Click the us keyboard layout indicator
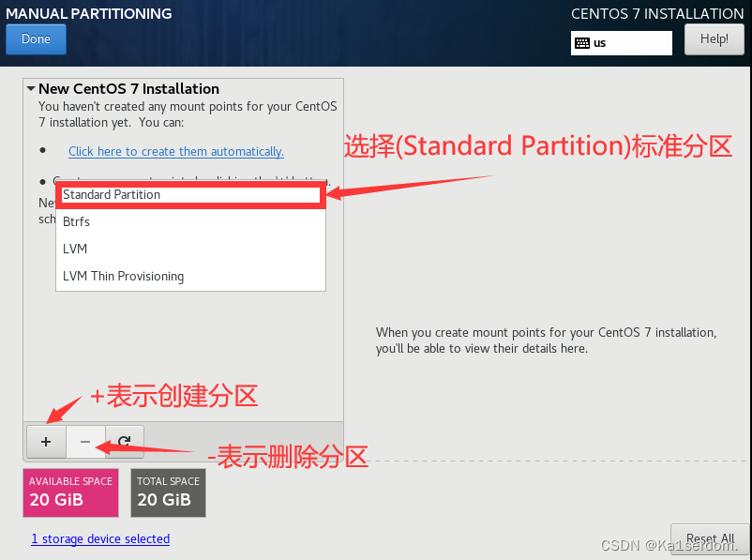This screenshot has height=560, width=752. (622, 43)
